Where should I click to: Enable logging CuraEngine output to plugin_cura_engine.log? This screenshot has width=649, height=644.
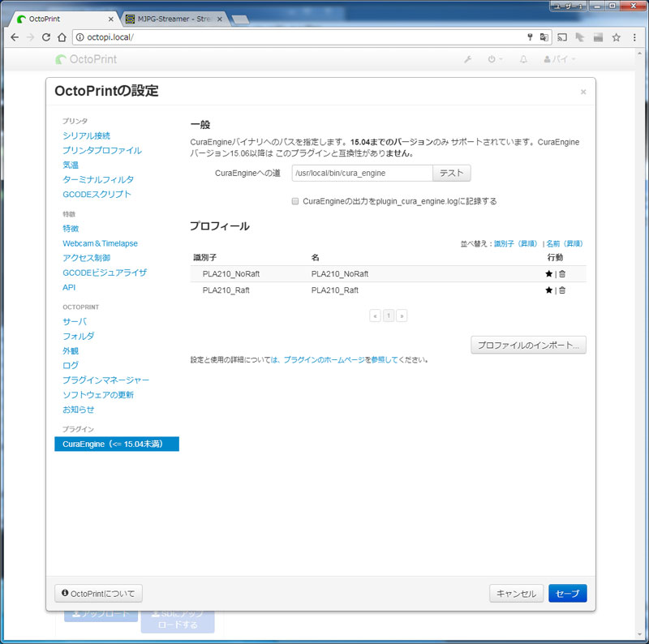click(295, 201)
